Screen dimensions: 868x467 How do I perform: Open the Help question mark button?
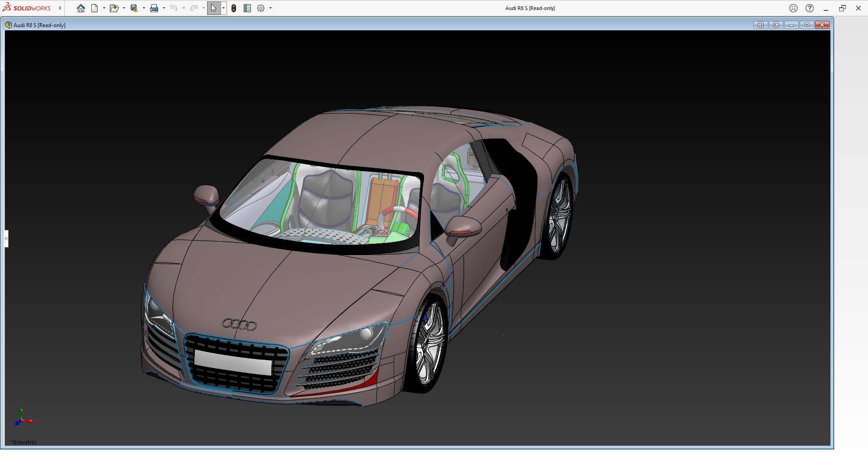click(810, 8)
